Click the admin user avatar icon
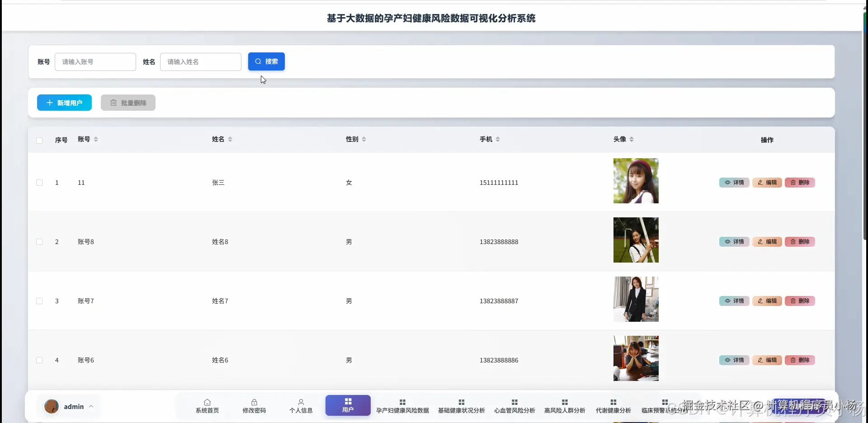This screenshot has width=868, height=423. click(52, 406)
